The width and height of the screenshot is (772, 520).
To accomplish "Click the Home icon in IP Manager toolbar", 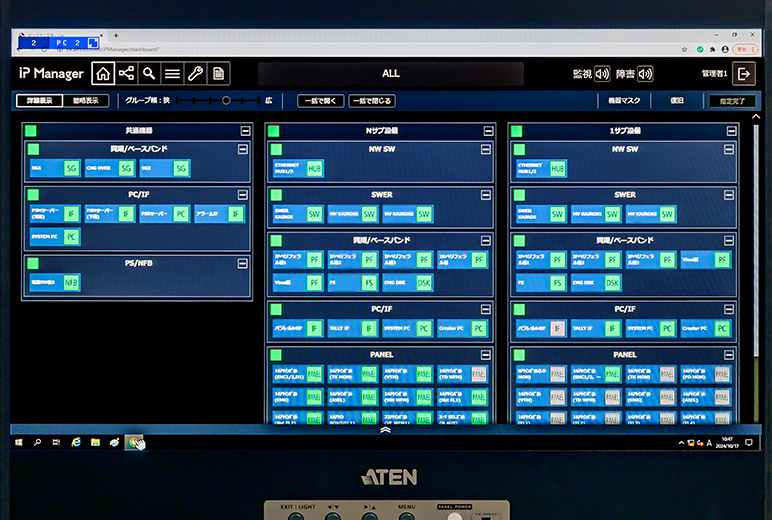I will [x=102, y=73].
